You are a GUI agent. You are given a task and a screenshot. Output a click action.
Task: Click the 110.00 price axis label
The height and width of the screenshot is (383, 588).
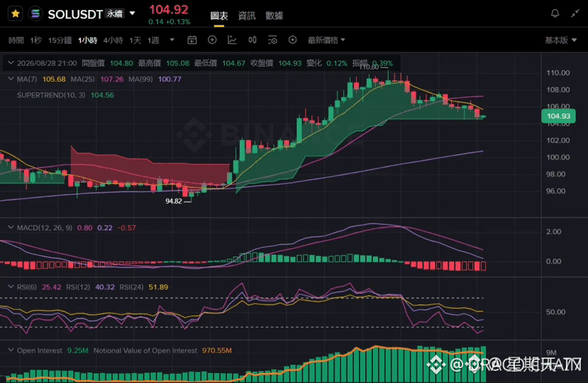pos(558,73)
